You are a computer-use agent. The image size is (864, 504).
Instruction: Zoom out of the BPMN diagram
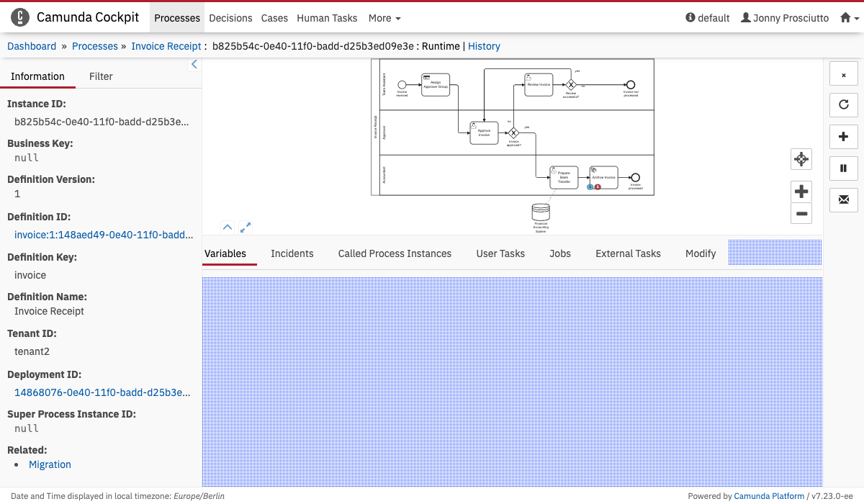click(x=801, y=213)
